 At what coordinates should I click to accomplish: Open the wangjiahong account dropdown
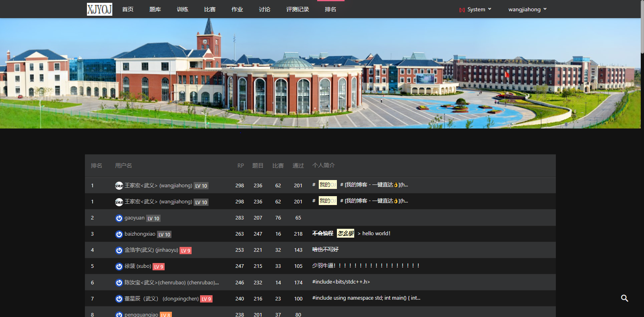pos(527,9)
